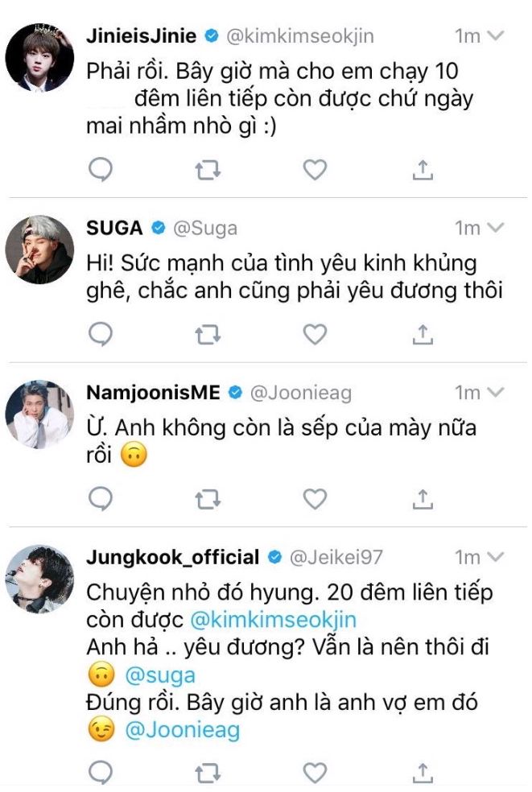Reply to SUGA's tweet

coord(101,333)
